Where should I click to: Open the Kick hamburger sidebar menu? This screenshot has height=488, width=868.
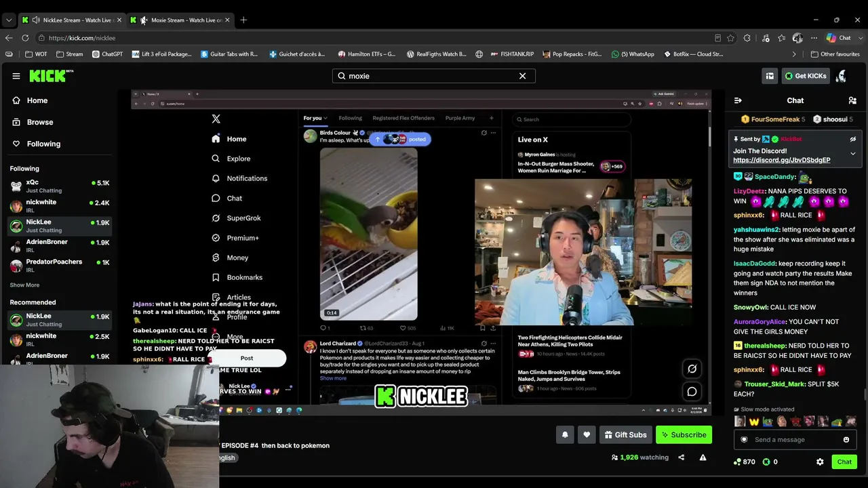coord(16,76)
